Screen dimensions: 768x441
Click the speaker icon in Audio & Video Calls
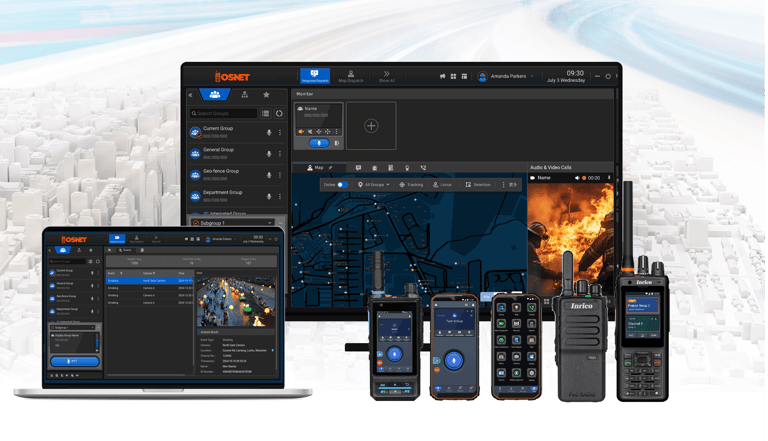pyautogui.click(x=577, y=178)
